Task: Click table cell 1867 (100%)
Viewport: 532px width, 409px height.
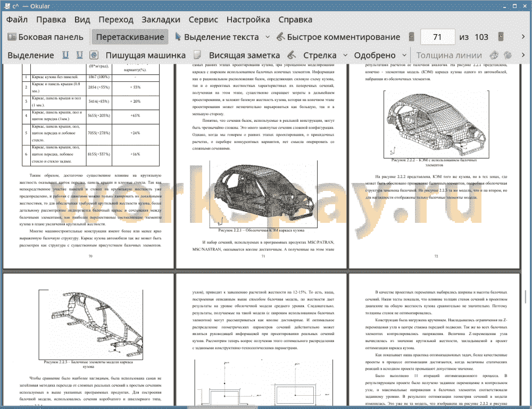Action: (99, 77)
